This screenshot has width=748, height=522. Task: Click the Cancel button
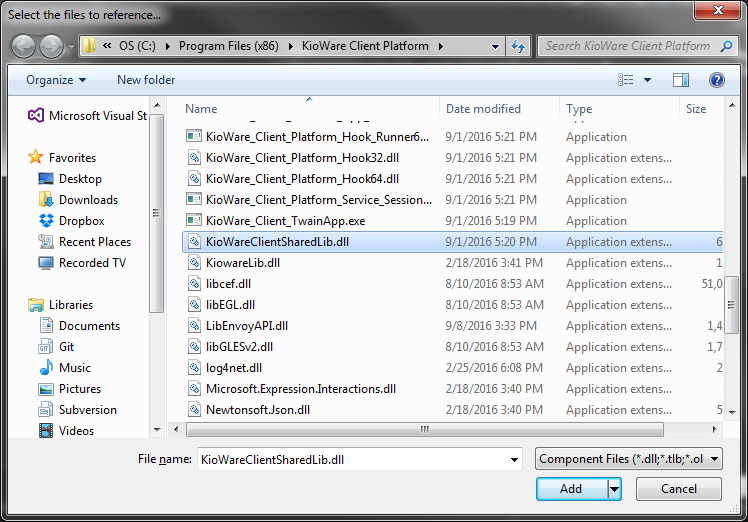click(679, 489)
